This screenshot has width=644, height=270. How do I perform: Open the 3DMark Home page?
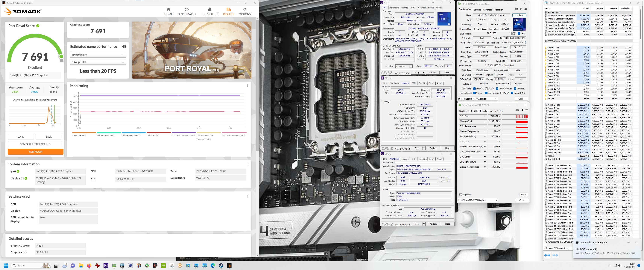pos(168,11)
